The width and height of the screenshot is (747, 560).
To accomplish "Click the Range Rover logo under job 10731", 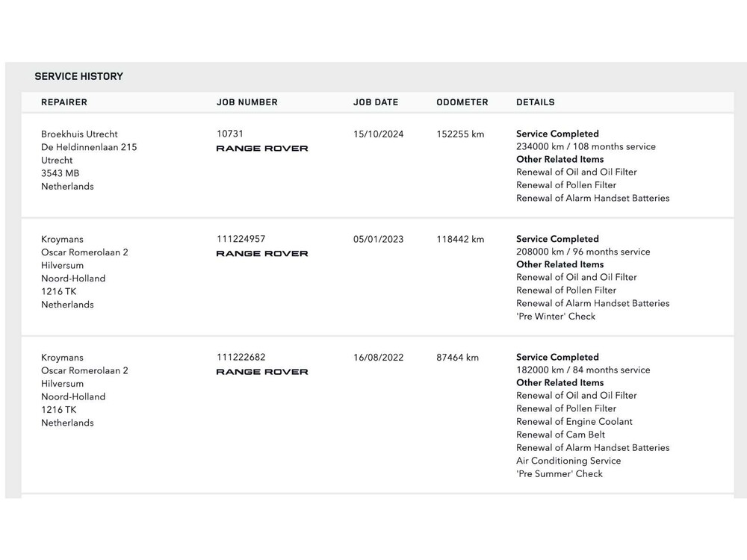I will coord(262,149).
